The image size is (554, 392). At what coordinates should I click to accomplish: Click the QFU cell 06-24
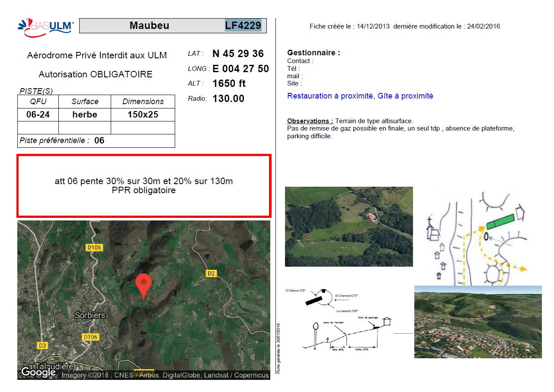[38, 115]
